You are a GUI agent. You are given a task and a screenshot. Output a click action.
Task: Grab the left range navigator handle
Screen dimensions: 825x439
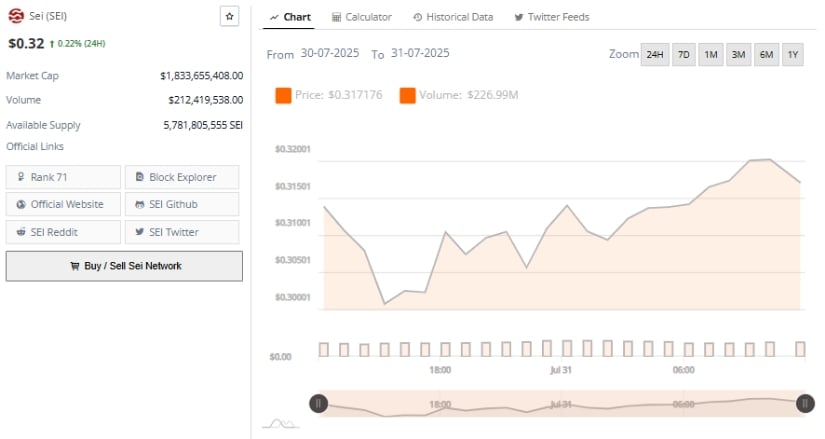[x=318, y=404]
